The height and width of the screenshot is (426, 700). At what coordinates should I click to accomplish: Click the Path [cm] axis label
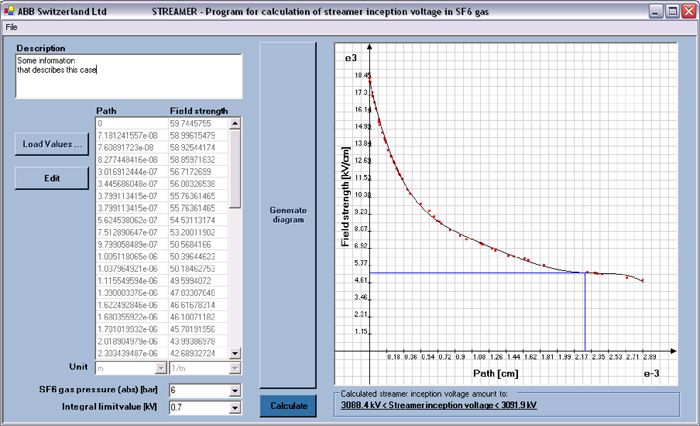click(496, 373)
